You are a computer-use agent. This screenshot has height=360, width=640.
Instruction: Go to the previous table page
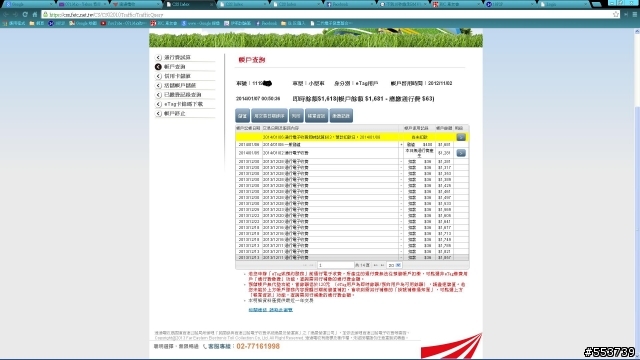311,265
